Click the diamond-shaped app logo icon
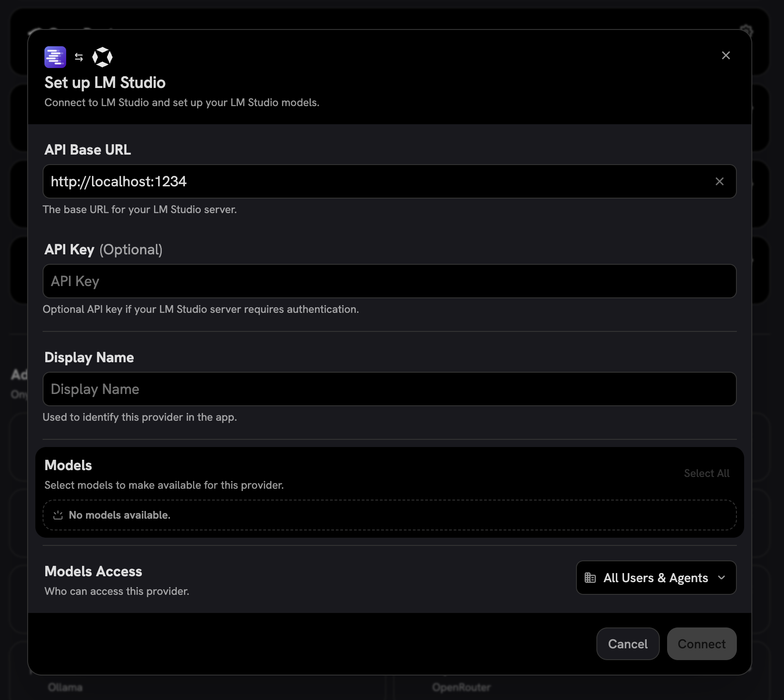 point(103,57)
